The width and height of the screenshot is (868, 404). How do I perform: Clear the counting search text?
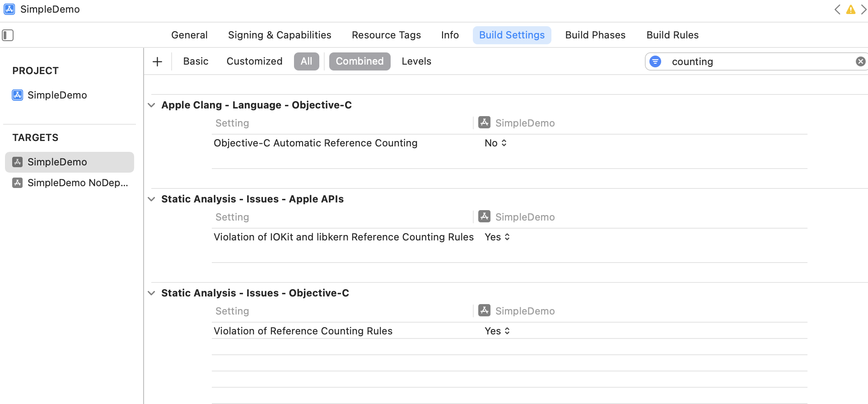click(x=861, y=61)
